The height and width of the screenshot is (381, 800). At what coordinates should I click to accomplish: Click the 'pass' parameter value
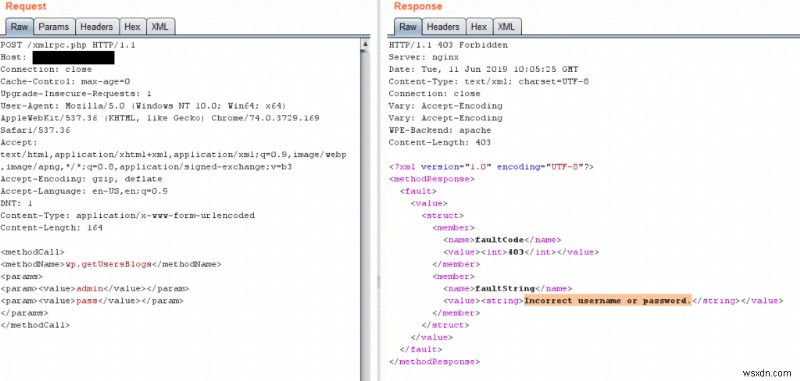(87, 301)
